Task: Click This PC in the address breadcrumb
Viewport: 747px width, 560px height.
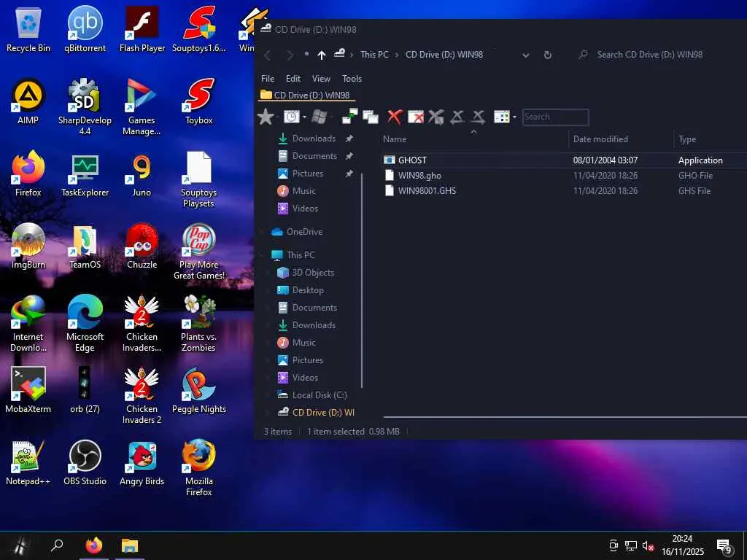Action: [374, 55]
